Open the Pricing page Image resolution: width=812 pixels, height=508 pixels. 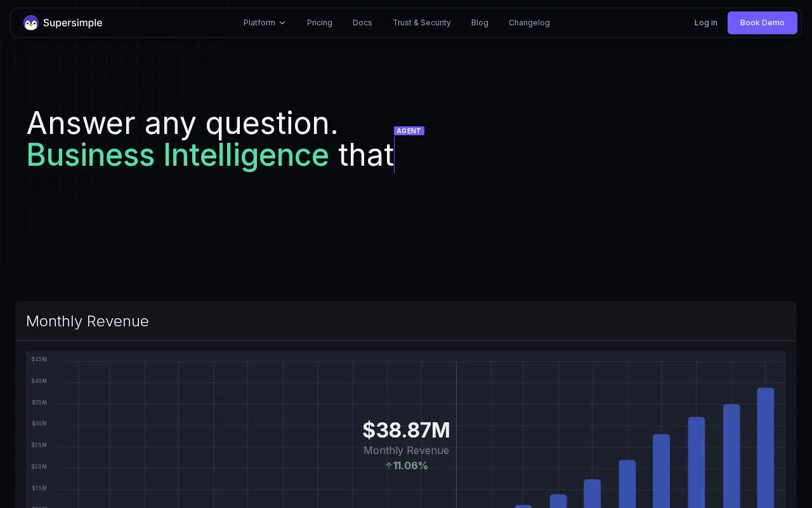(320, 23)
